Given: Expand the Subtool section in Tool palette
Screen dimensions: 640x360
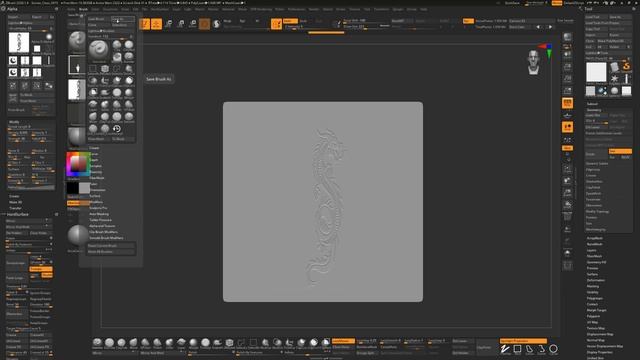Looking at the screenshot, I should pos(592,104).
